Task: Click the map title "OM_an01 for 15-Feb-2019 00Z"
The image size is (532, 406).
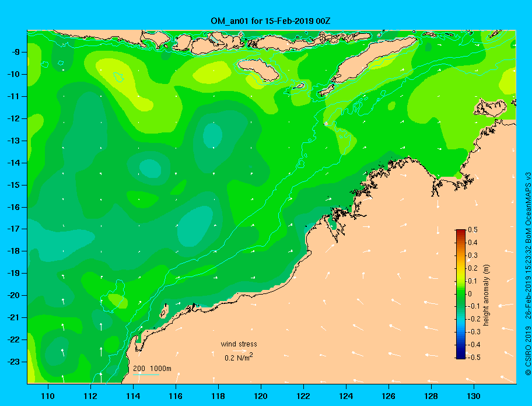Action: click(x=271, y=21)
